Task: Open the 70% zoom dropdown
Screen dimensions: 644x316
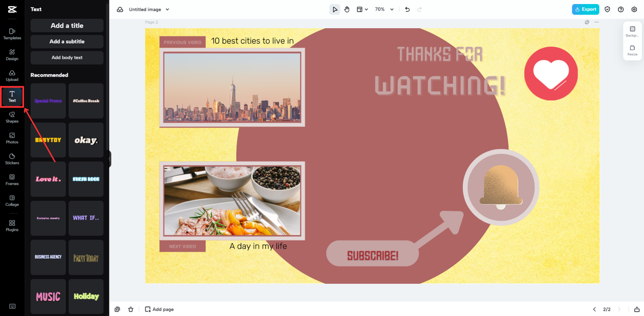Action: coord(384,10)
